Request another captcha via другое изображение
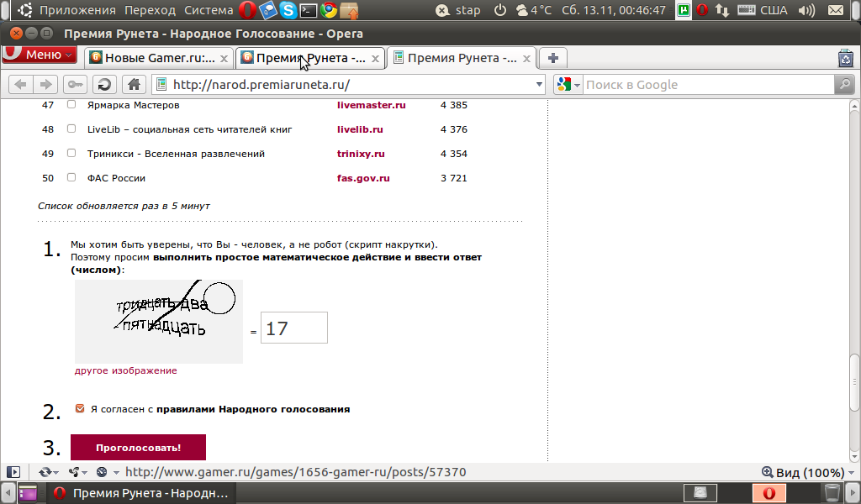The image size is (861, 504). 126,370
